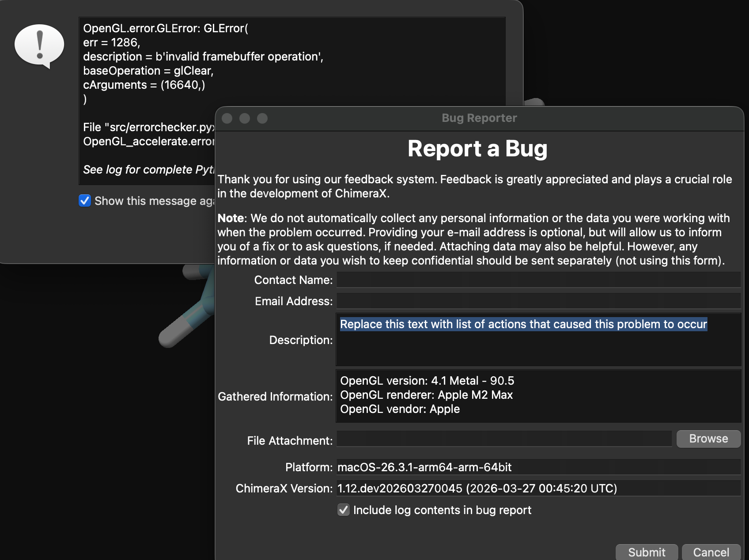This screenshot has height=560, width=749.
Task: Submit the bug report
Action: click(646, 552)
